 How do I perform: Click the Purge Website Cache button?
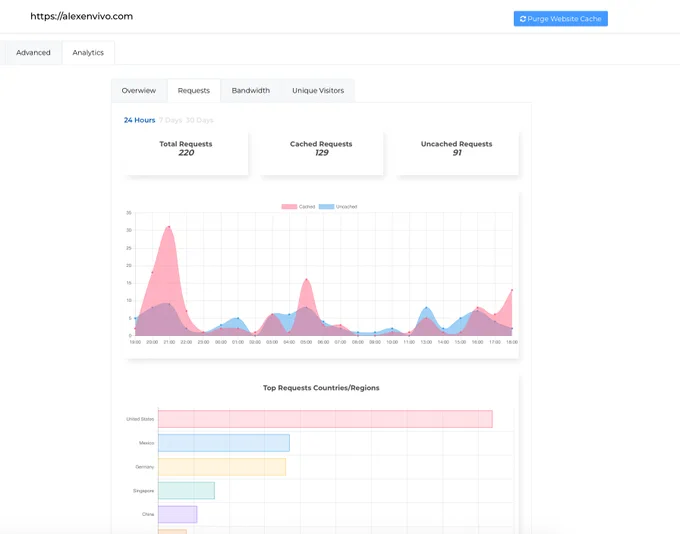tap(560, 19)
